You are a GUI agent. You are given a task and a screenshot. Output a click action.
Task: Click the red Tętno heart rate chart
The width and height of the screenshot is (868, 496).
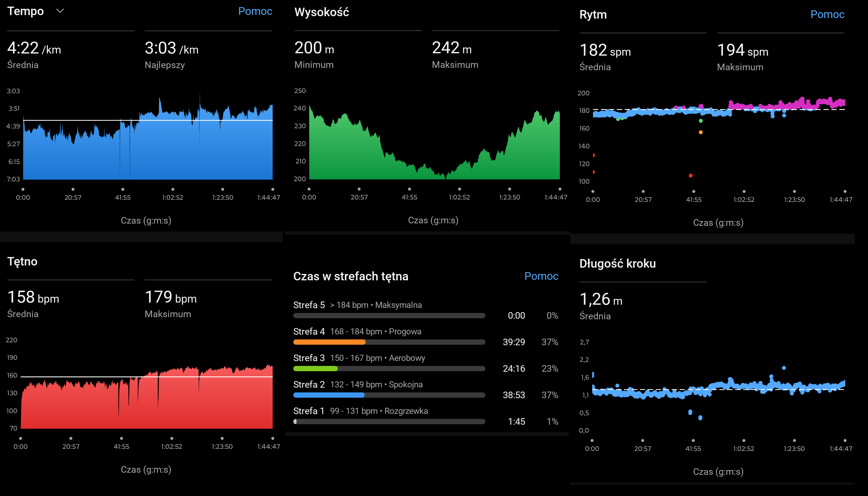147,402
